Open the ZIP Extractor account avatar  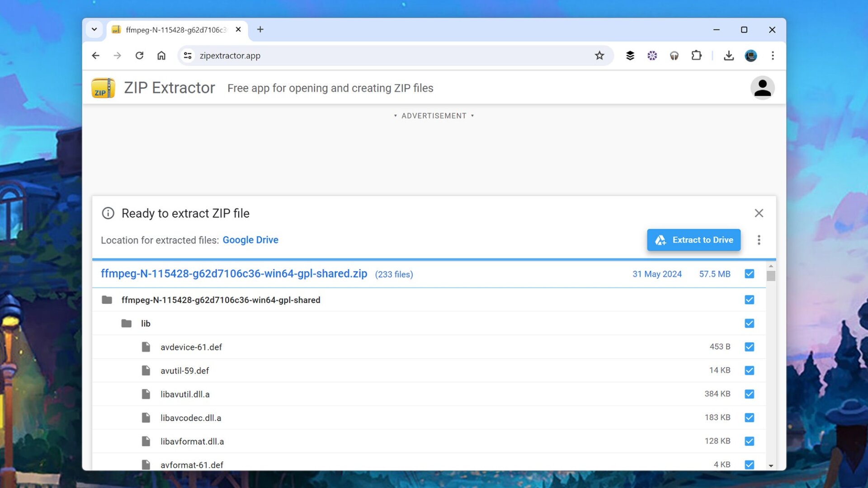(763, 88)
